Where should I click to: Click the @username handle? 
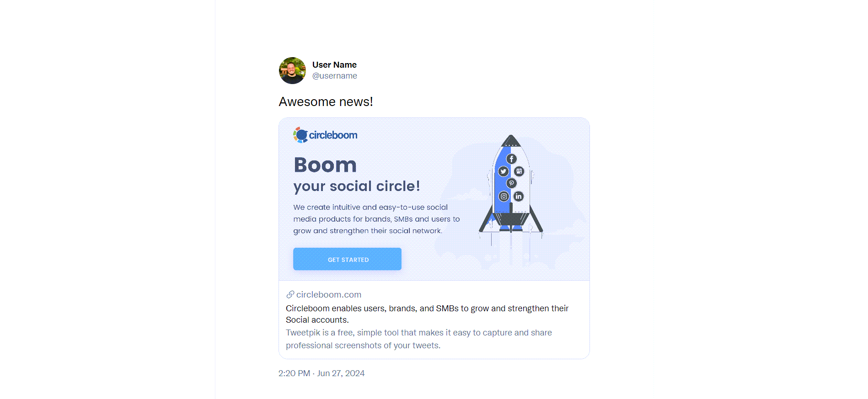point(334,75)
